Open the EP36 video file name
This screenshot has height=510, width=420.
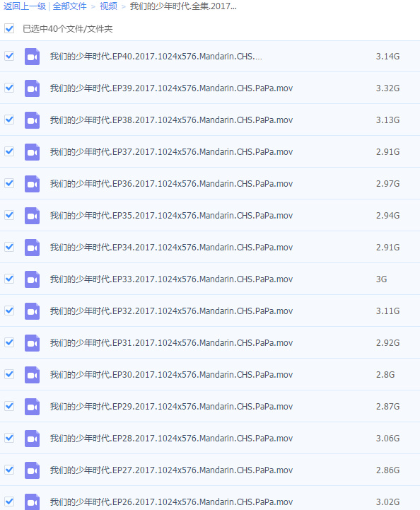coord(171,184)
